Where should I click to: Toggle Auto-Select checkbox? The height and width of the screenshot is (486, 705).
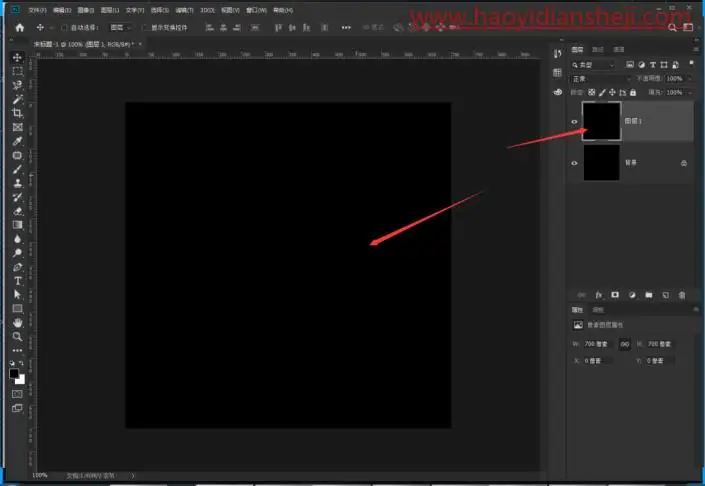pyautogui.click(x=64, y=27)
